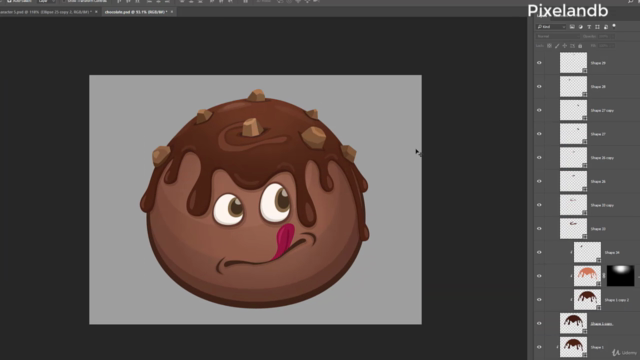
Task: Close the character 5.psd document tab
Action: coord(96,12)
